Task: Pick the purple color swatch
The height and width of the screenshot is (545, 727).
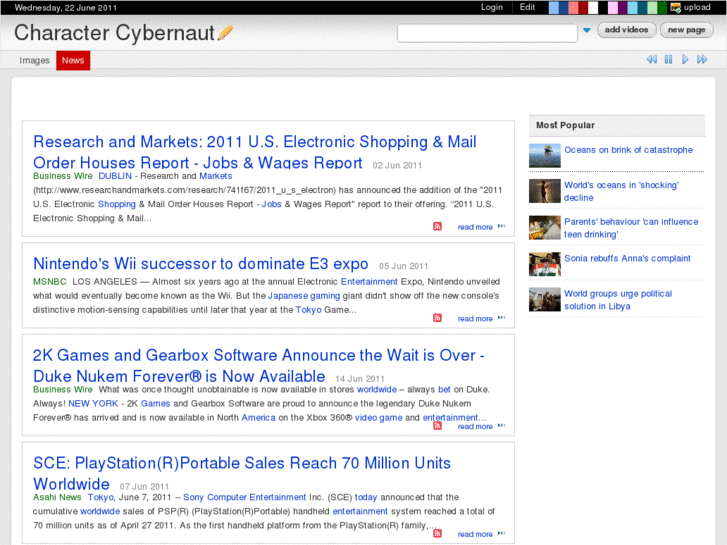Action: click(x=623, y=7)
